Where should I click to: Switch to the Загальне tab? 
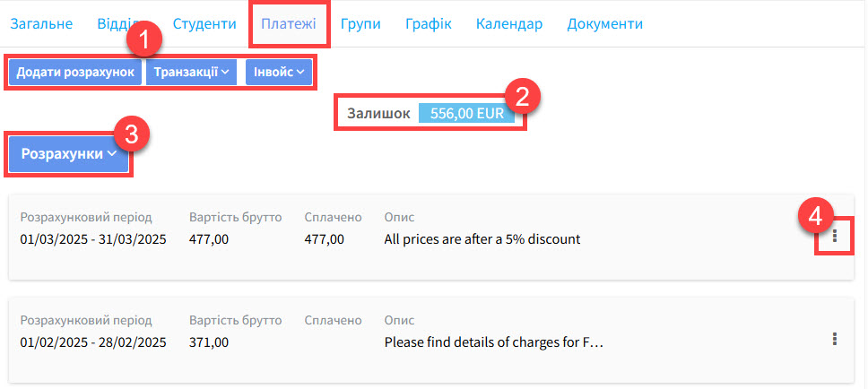(41, 23)
